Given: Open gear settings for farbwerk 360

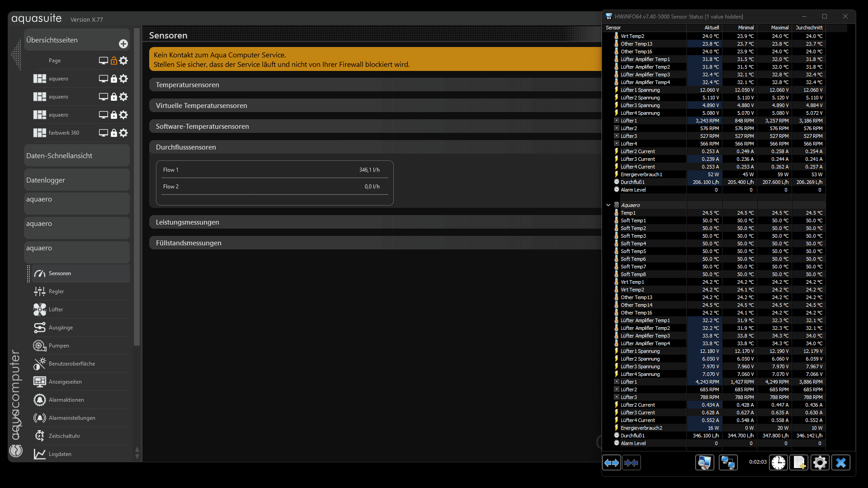Looking at the screenshot, I should [x=123, y=133].
